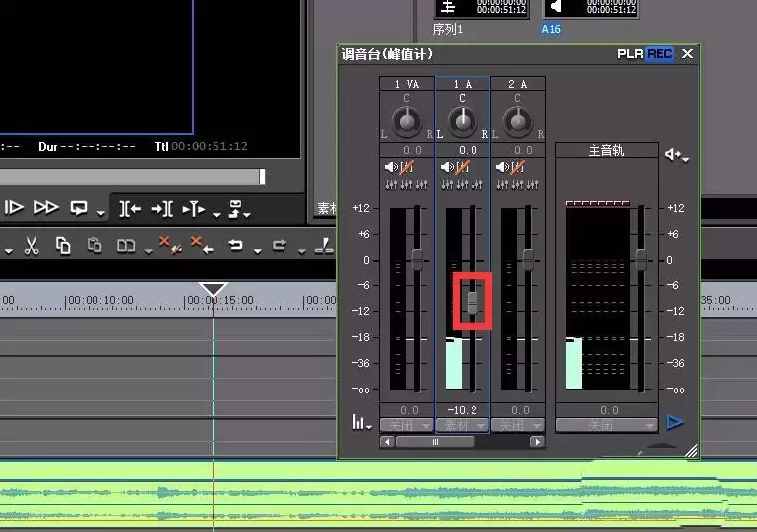Screen dimensions: 757x532
Task: Click the ripple delete icon
Action: 202,245
